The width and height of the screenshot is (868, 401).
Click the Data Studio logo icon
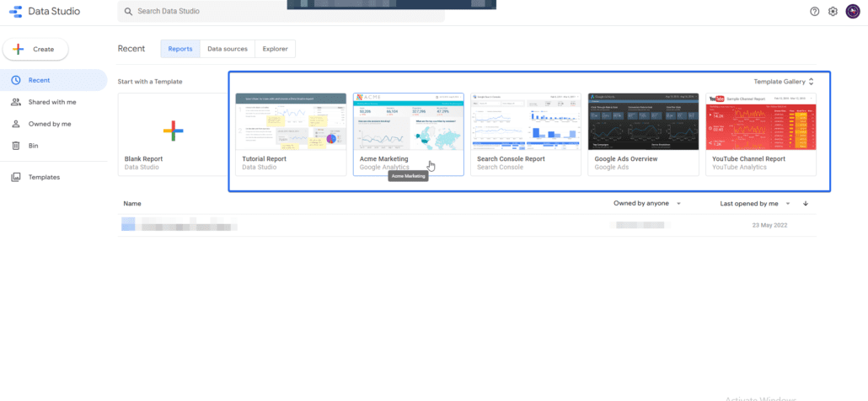[x=15, y=11]
